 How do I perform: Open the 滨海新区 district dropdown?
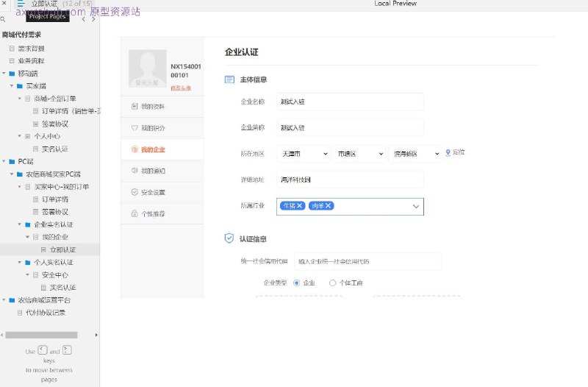(415, 154)
